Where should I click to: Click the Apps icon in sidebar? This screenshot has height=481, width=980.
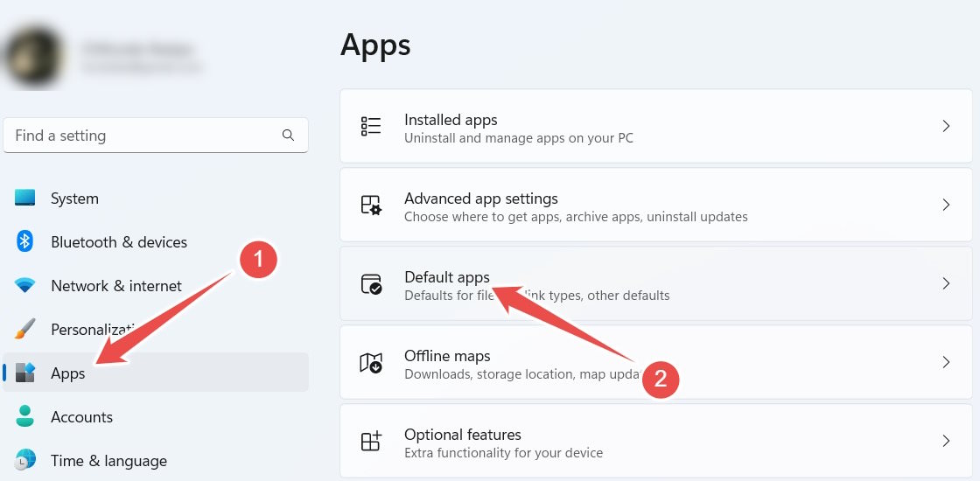[25, 373]
